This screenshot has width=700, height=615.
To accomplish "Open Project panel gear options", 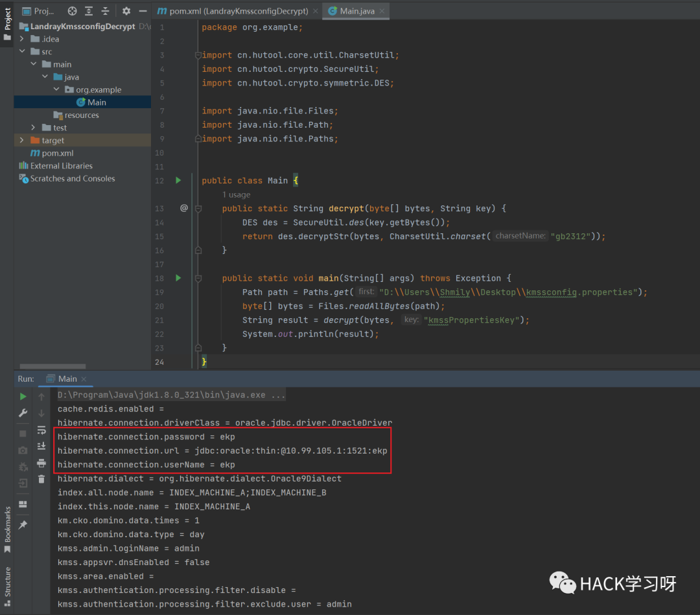I will click(x=126, y=11).
